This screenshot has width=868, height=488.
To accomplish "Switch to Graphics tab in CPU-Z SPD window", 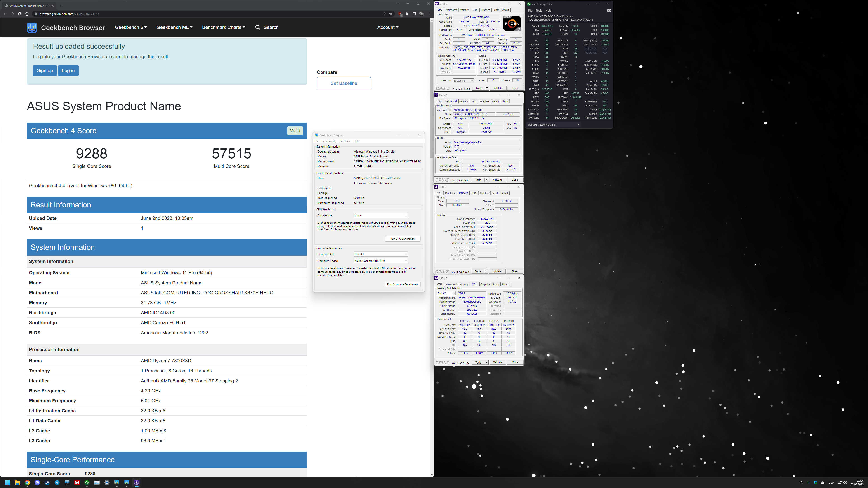I will [485, 284].
